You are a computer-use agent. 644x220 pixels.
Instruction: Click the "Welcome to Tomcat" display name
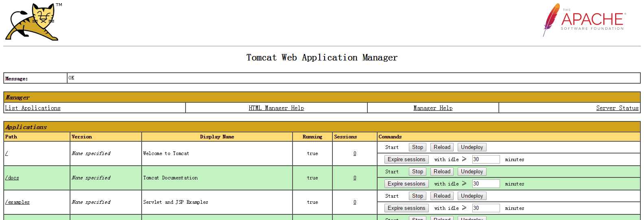[166, 153]
